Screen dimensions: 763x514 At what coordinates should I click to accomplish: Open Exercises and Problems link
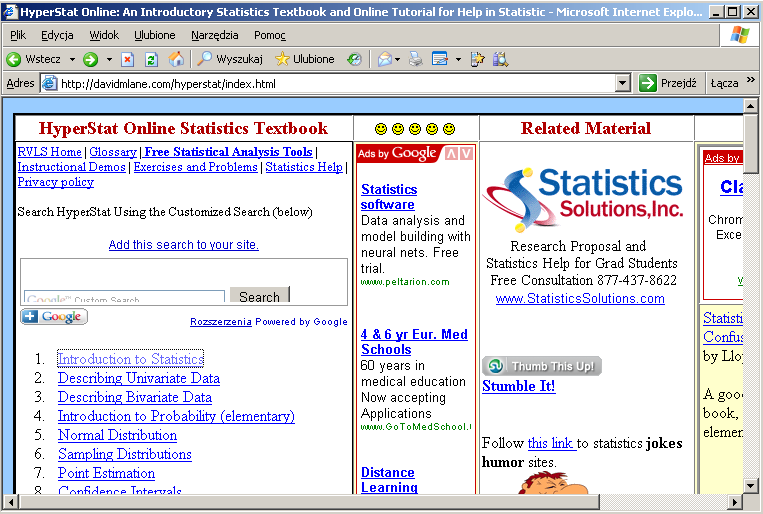[x=196, y=167]
